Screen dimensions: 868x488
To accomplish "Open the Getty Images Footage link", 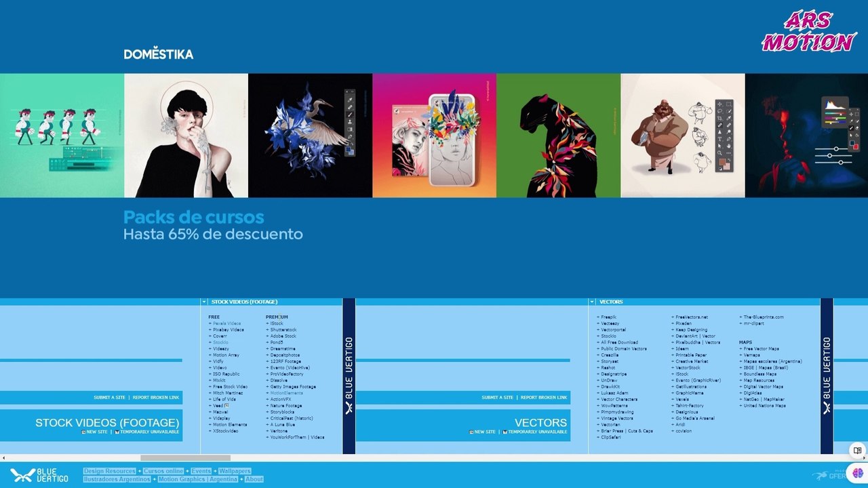I will (292, 387).
